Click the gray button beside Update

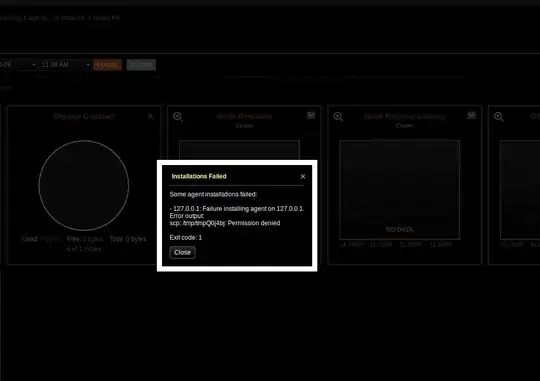141,65
